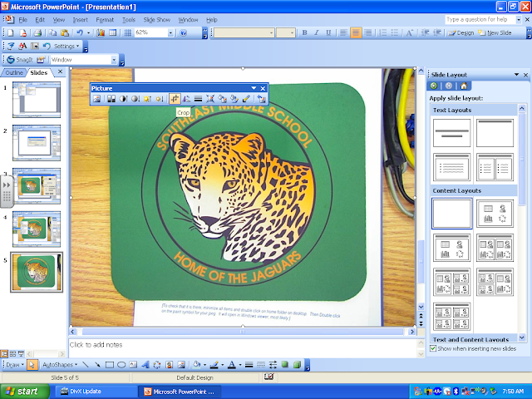Click Insert Picture icon in Picture toolbar

coord(97,99)
